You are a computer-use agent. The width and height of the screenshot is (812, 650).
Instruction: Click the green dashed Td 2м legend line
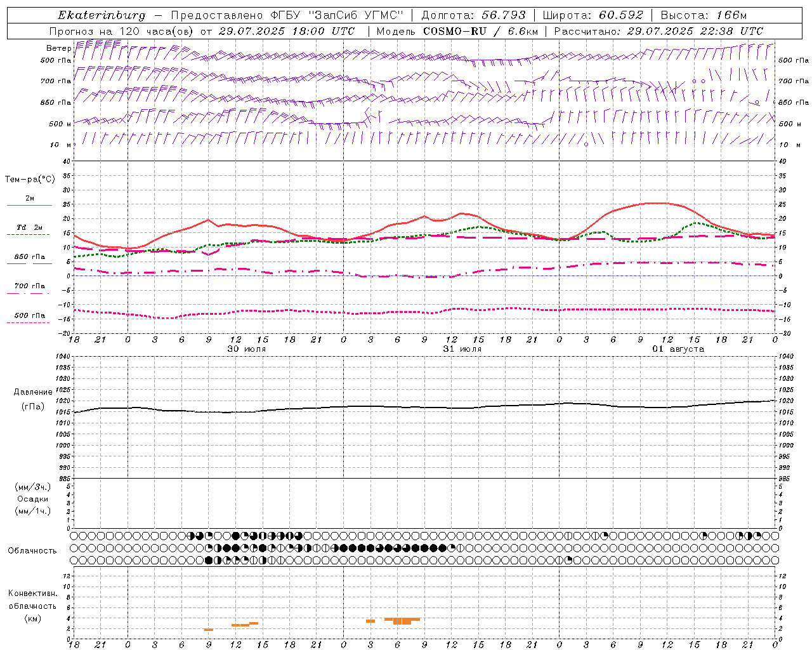29,234
